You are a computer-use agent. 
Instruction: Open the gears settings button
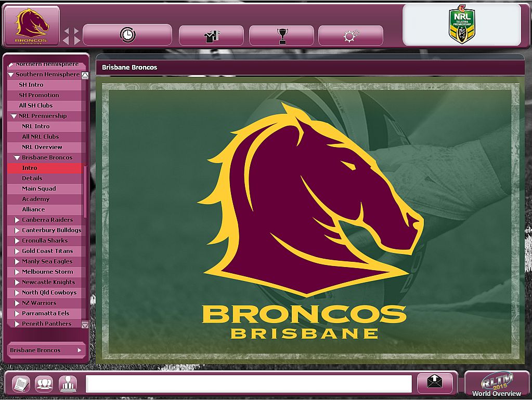(x=351, y=36)
